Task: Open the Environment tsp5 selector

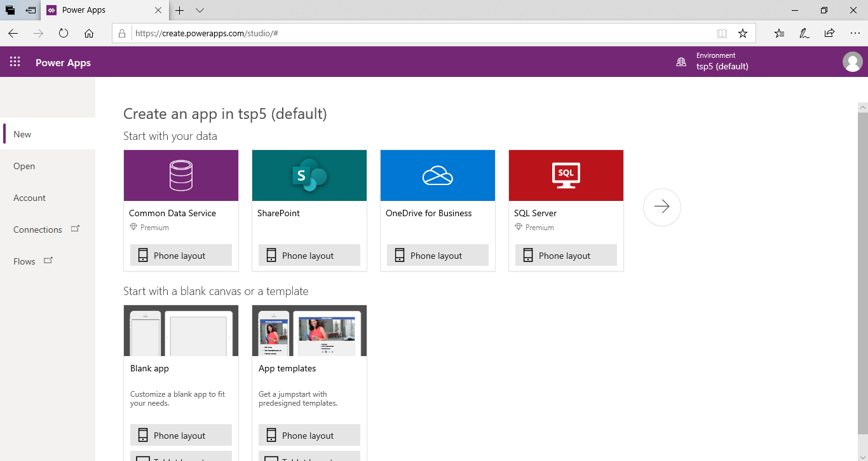Action: pos(713,62)
